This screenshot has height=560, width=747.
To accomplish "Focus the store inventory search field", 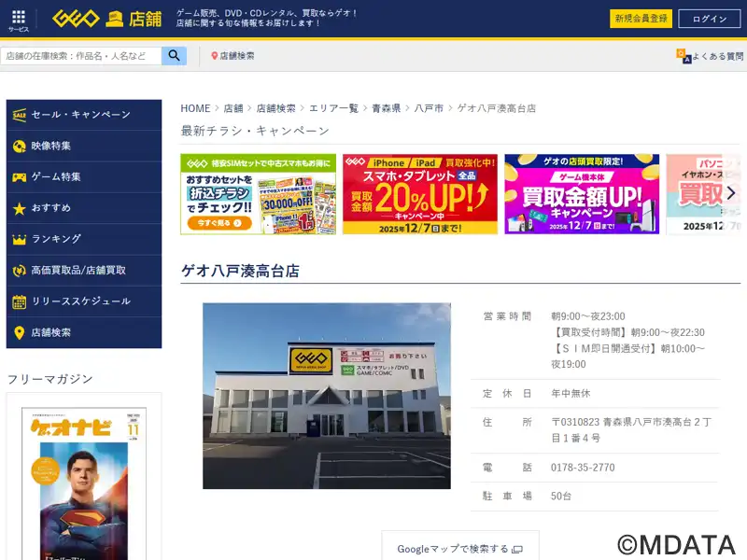I will click(81, 56).
